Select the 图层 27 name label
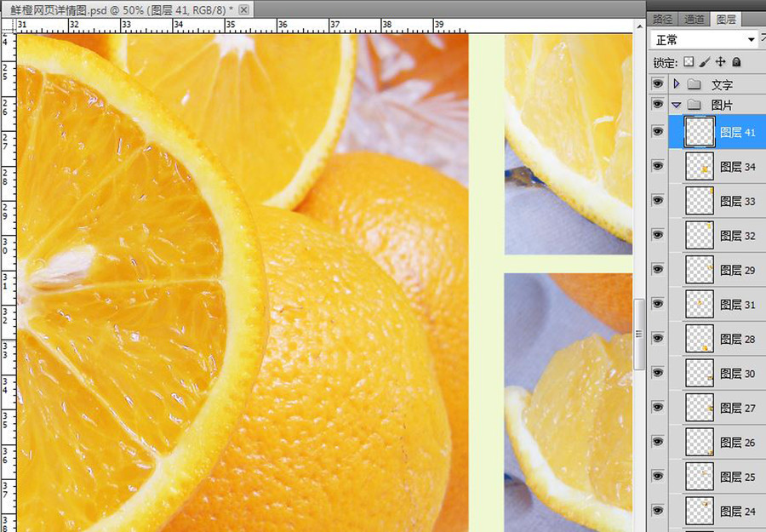This screenshot has width=766, height=532. (738, 408)
